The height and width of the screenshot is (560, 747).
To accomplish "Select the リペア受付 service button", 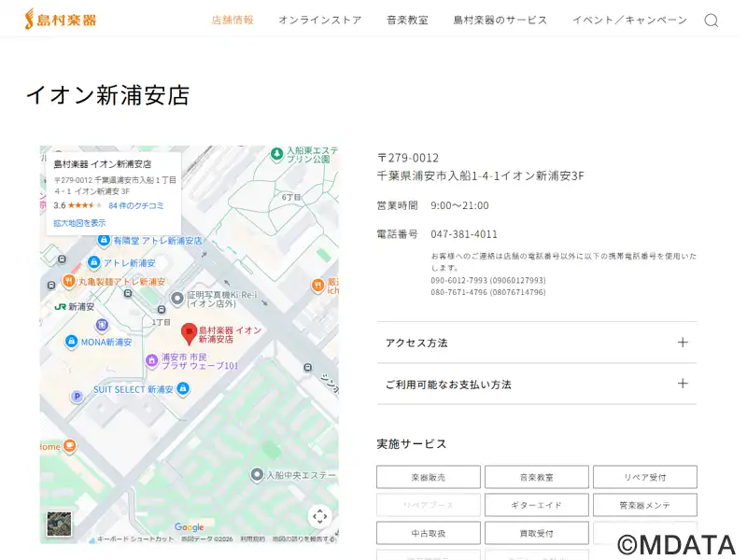I will [644, 477].
